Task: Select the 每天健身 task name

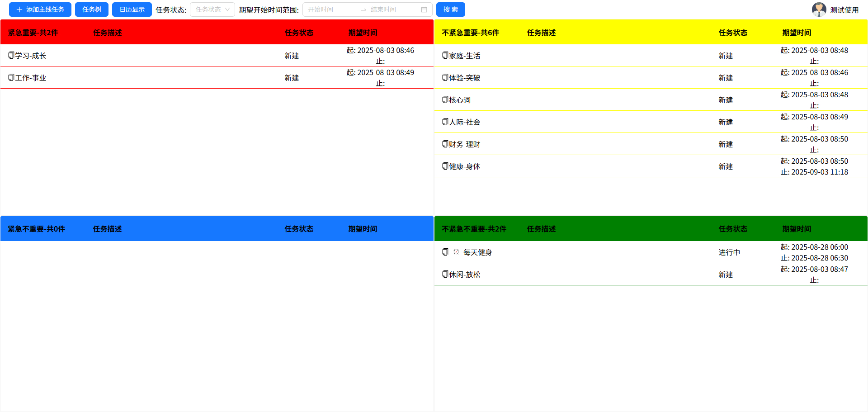Action: (x=477, y=252)
